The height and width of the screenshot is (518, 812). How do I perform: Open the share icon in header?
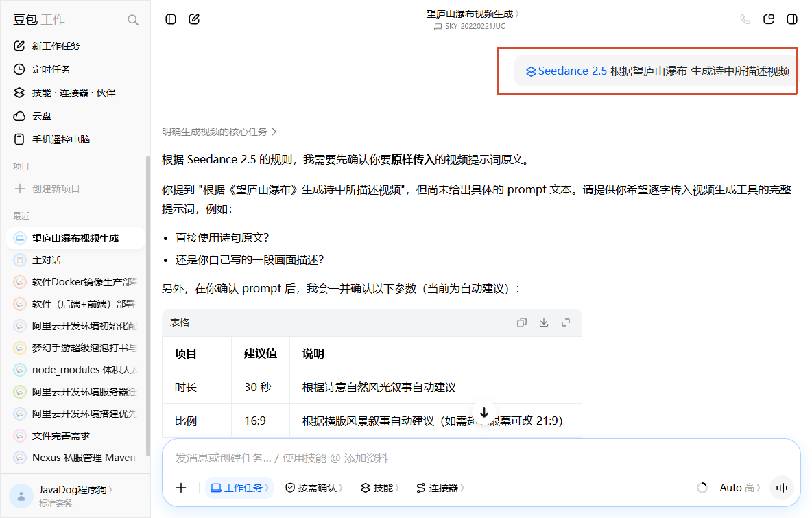[769, 19]
